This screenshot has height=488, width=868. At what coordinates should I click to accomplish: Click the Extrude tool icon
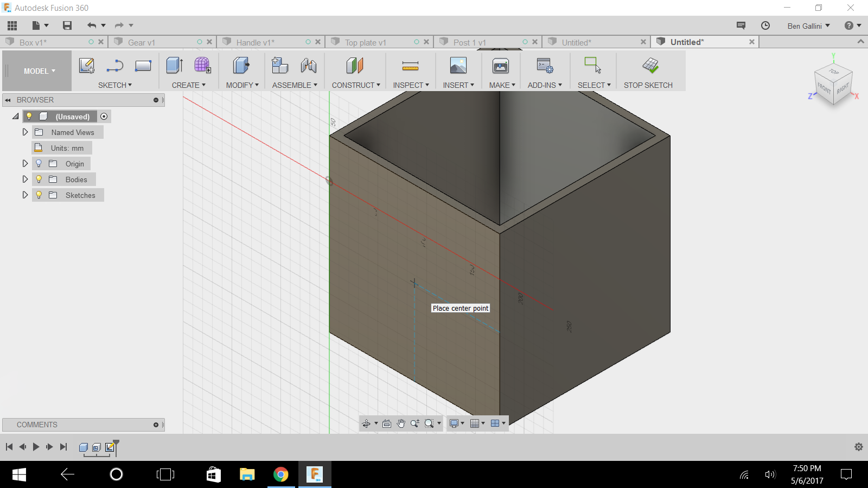point(175,66)
